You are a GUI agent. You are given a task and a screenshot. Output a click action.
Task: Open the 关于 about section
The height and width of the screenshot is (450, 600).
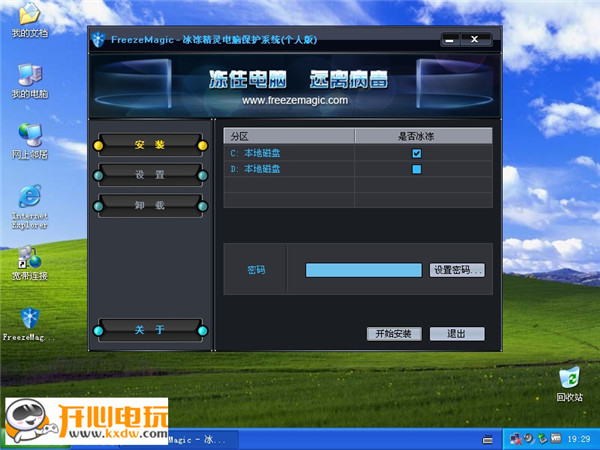pyautogui.click(x=150, y=330)
